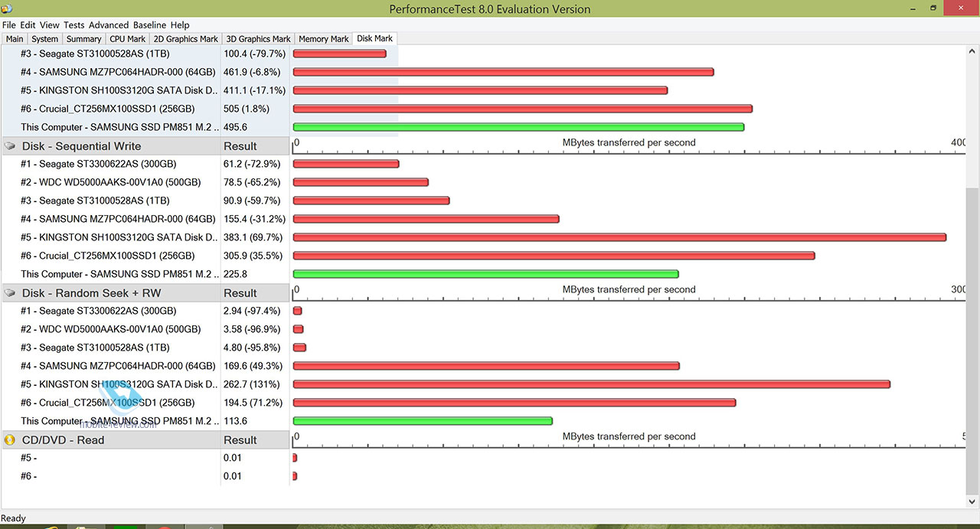Switch to the Summary tab
This screenshot has height=529, width=980.
pos(83,39)
